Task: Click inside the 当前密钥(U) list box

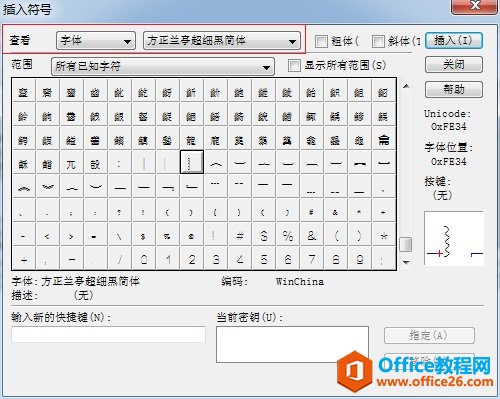Action: point(292,344)
